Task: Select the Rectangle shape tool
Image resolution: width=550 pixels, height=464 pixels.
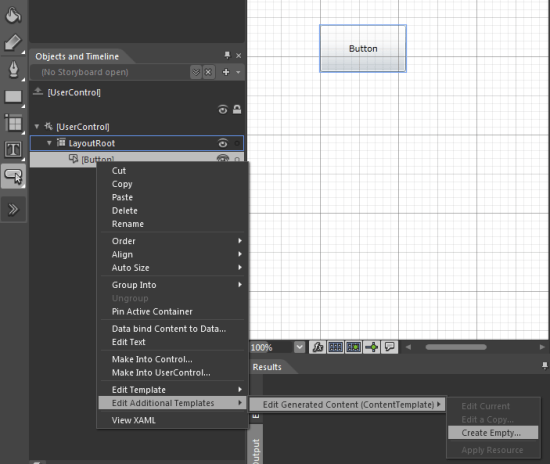Action: coord(13,96)
